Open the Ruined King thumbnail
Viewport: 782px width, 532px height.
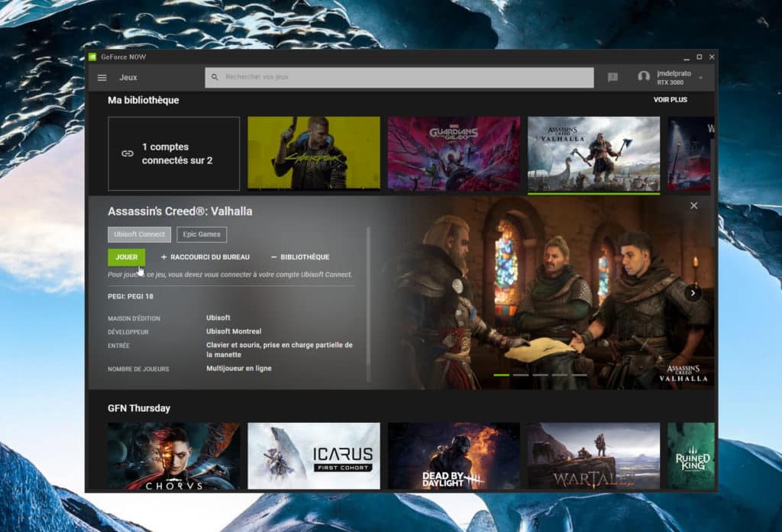[690, 456]
